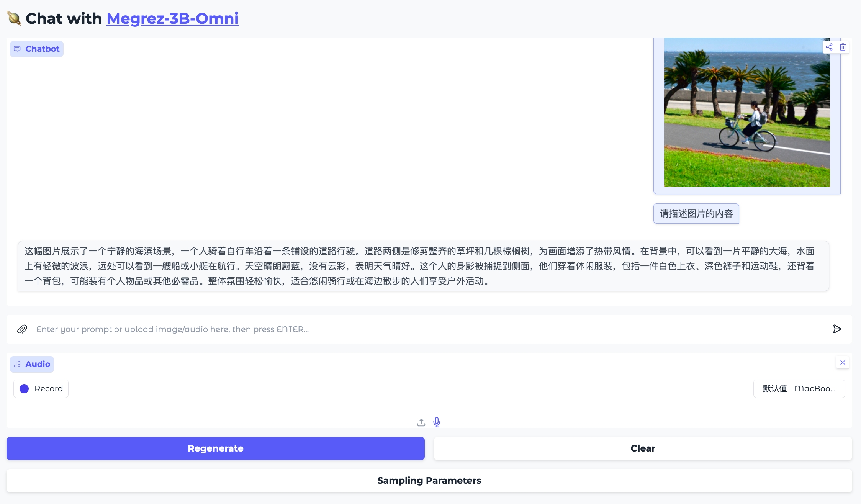Image resolution: width=861 pixels, height=504 pixels.
Task: Open the microphone device dropdown
Action: [x=799, y=389]
